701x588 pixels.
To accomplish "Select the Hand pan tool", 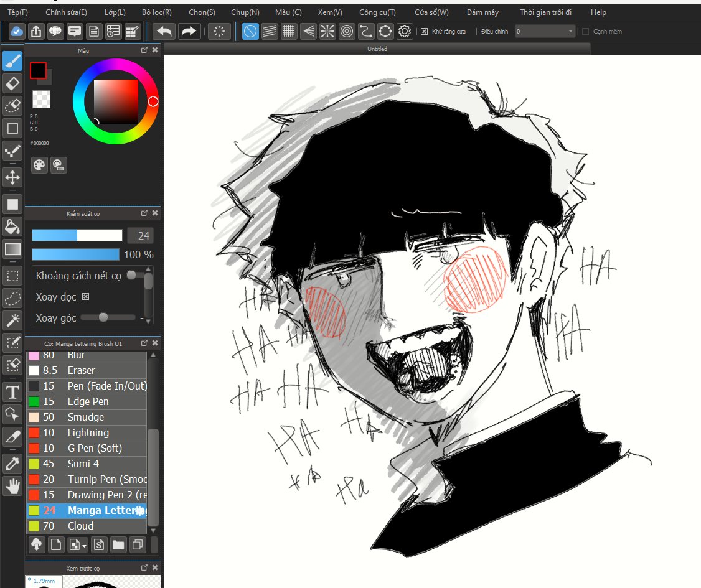I will (x=12, y=486).
